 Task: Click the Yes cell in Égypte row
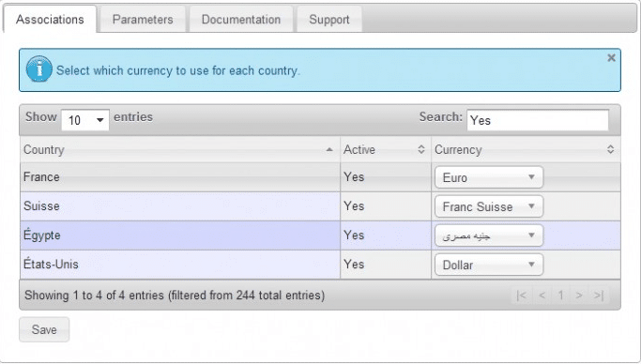[386, 235]
